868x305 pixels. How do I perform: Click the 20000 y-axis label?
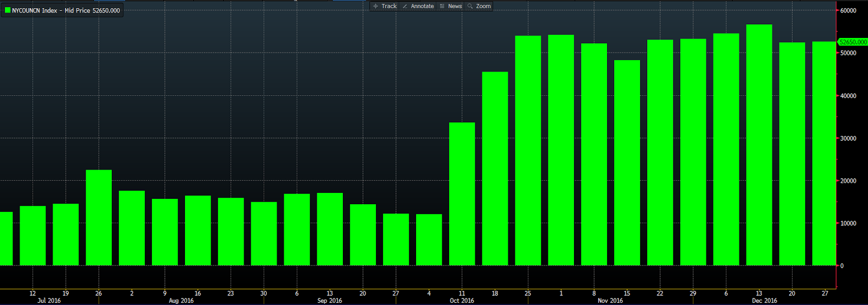[x=848, y=181]
